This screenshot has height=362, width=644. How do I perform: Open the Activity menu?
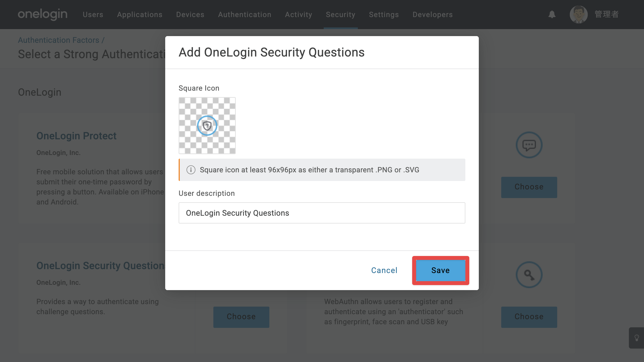[x=298, y=15]
